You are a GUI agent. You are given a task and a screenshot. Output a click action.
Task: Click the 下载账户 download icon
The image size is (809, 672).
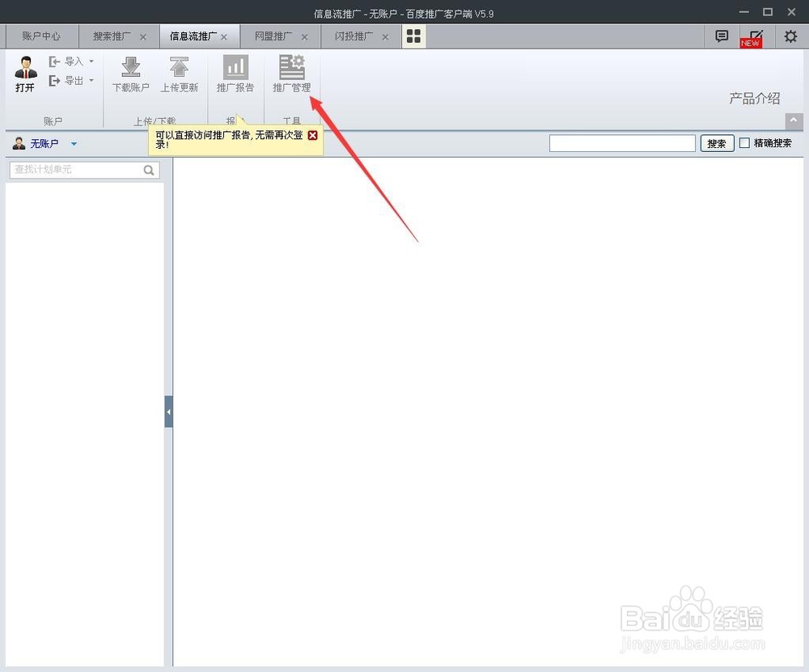131,74
